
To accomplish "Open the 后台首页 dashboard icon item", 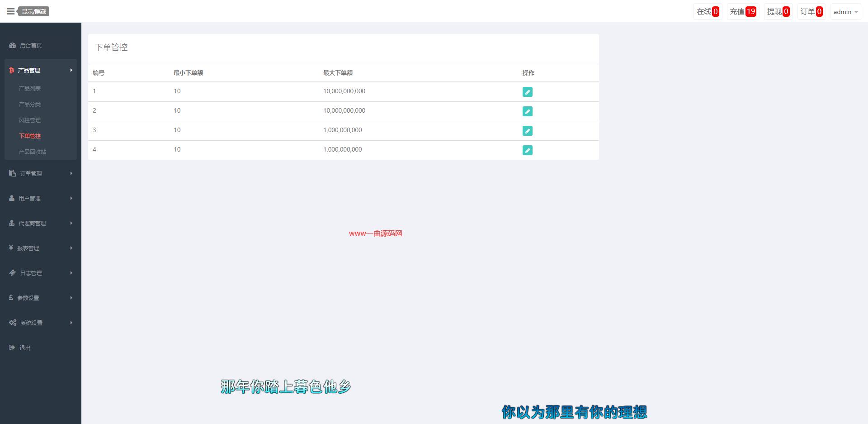I will (13, 45).
